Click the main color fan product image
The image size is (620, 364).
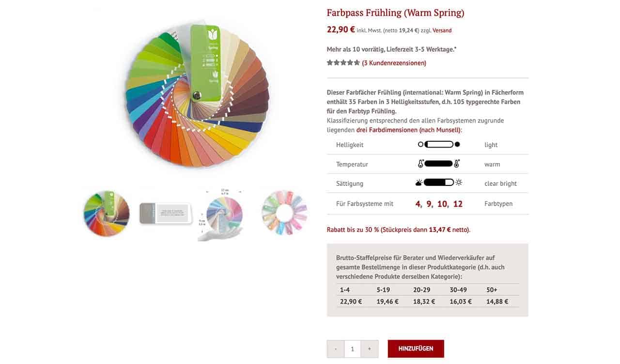(x=197, y=94)
